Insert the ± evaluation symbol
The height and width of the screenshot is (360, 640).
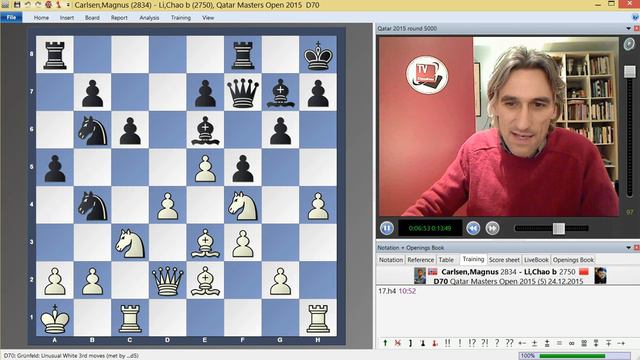pos(534,343)
